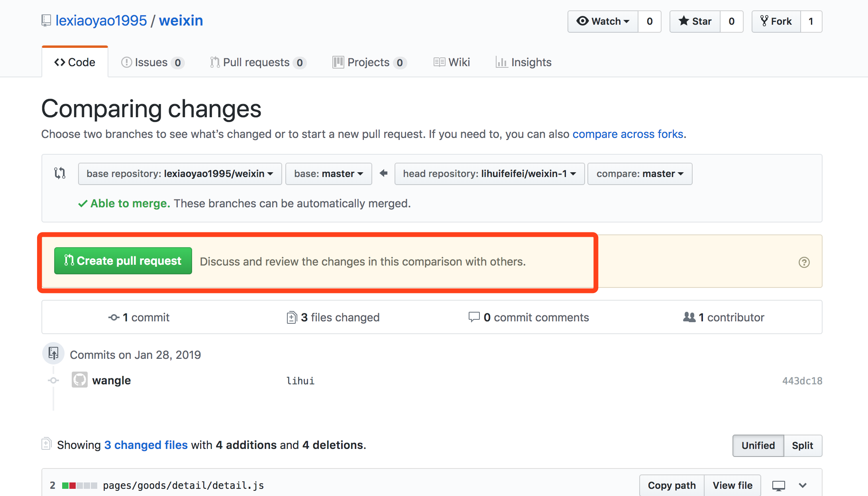The image size is (868, 496).
Task: Click the Pull requests tab merge icon
Action: 215,62
